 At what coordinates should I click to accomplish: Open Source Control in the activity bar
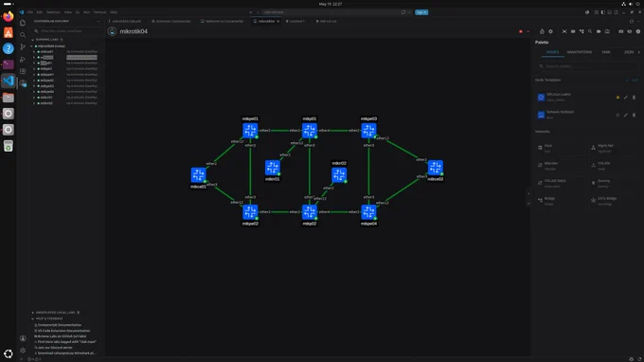(23, 46)
